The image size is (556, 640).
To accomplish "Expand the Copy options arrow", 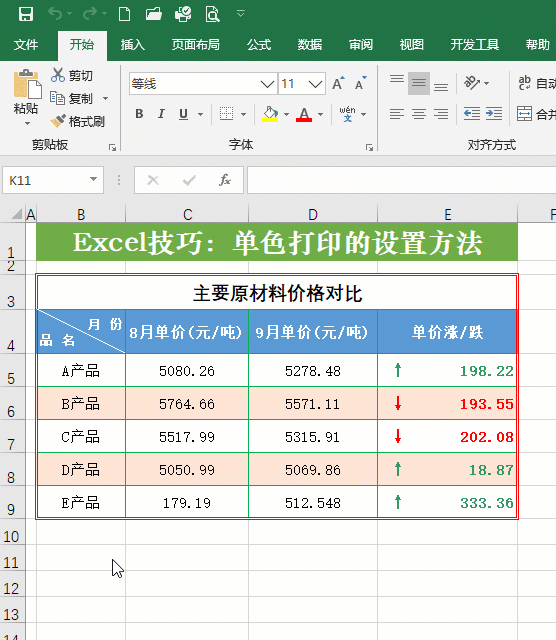I will (105, 98).
